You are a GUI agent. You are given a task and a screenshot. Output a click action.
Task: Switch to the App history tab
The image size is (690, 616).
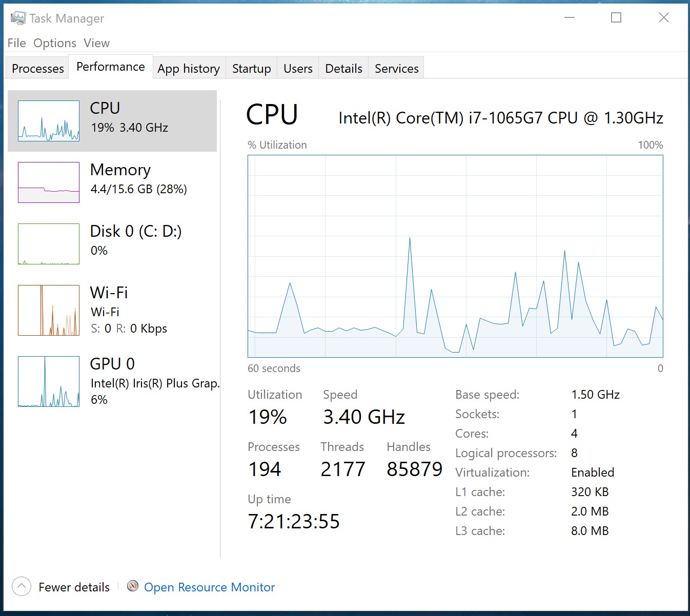[189, 68]
